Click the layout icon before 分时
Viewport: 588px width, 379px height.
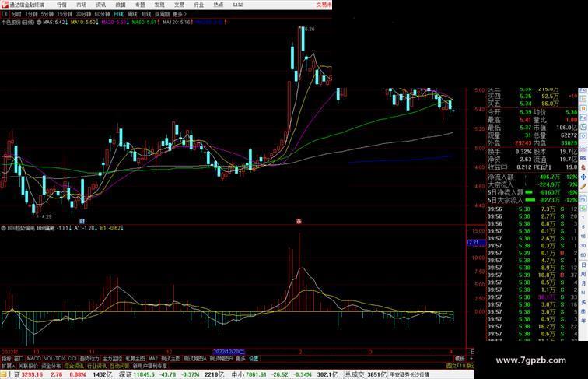5,14
